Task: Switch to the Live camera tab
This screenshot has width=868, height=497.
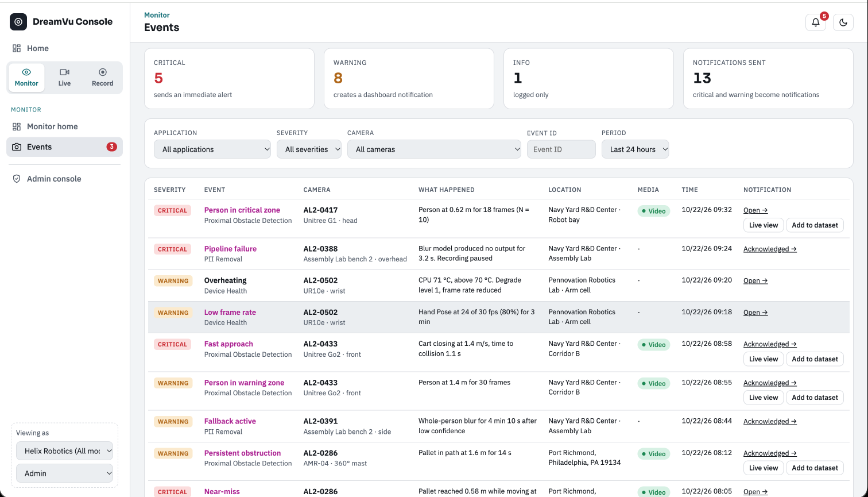Action: (x=64, y=77)
